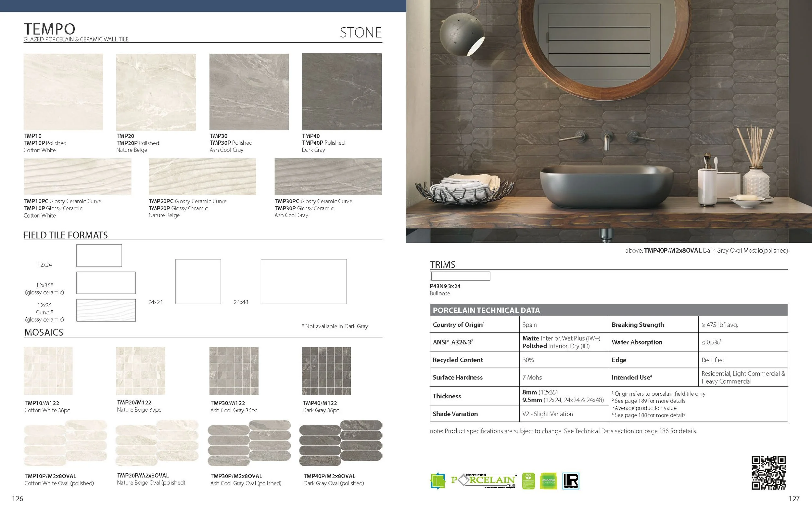Open the TMP40P/M2x8OVAL Dark Gray oval thumbnail

pyautogui.click(x=341, y=443)
